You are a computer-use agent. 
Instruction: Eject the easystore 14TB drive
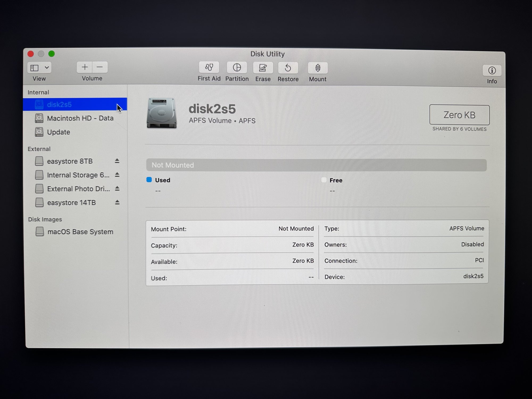[117, 202]
